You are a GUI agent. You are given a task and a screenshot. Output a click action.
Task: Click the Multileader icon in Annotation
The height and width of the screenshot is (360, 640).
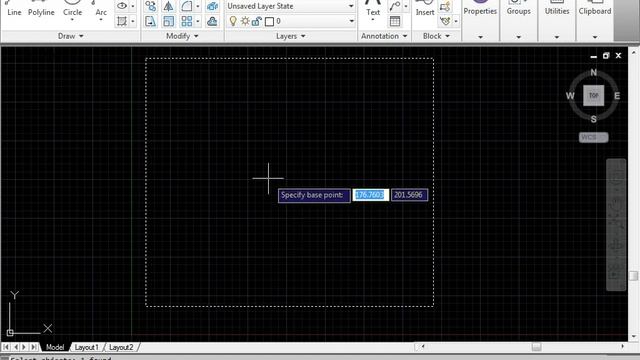pos(395,6)
